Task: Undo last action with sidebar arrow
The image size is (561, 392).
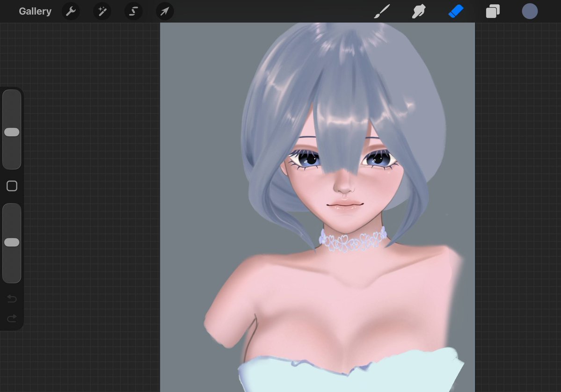Action: click(x=12, y=298)
